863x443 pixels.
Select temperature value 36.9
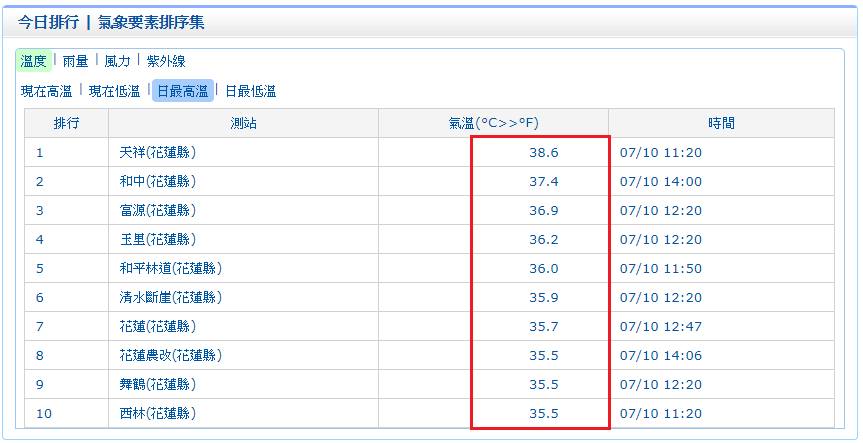point(544,211)
